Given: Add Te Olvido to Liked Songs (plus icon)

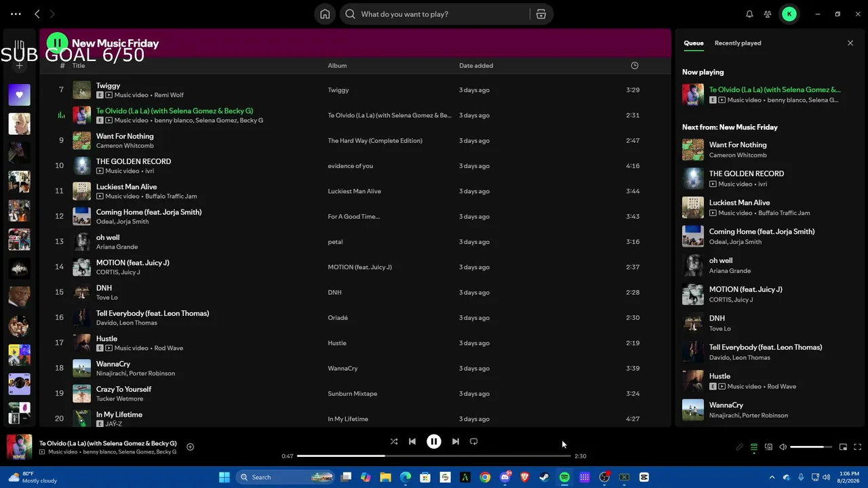Looking at the screenshot, I should (x=191, y=447).
